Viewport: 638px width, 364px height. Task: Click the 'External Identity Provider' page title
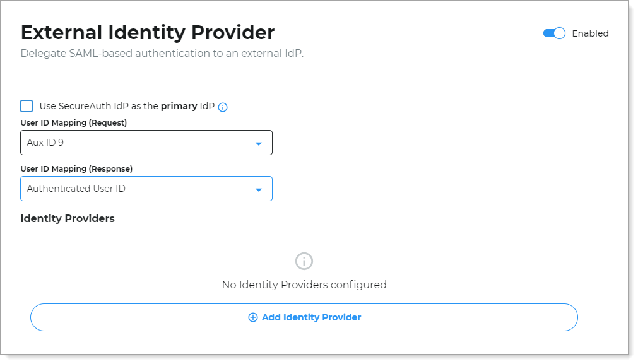point(148,32)
